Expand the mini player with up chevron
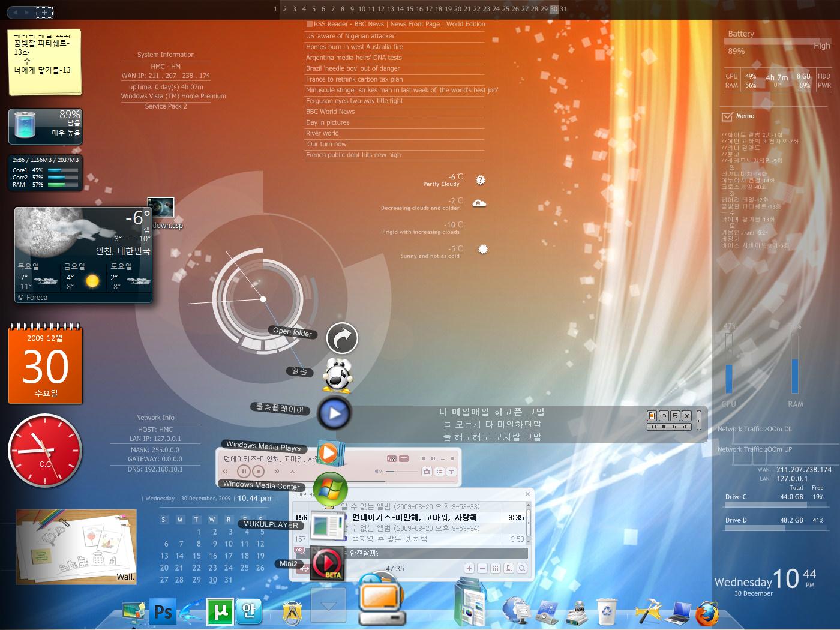This screenshot has width=840, height=630. point(292,472)
